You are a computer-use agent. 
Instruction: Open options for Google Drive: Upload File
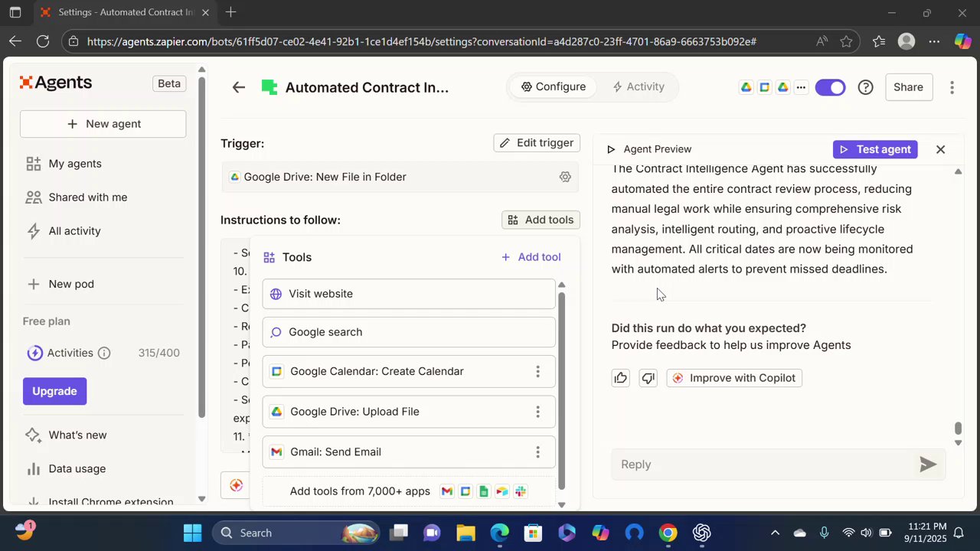pyautogui.click(x=537, y=412)
